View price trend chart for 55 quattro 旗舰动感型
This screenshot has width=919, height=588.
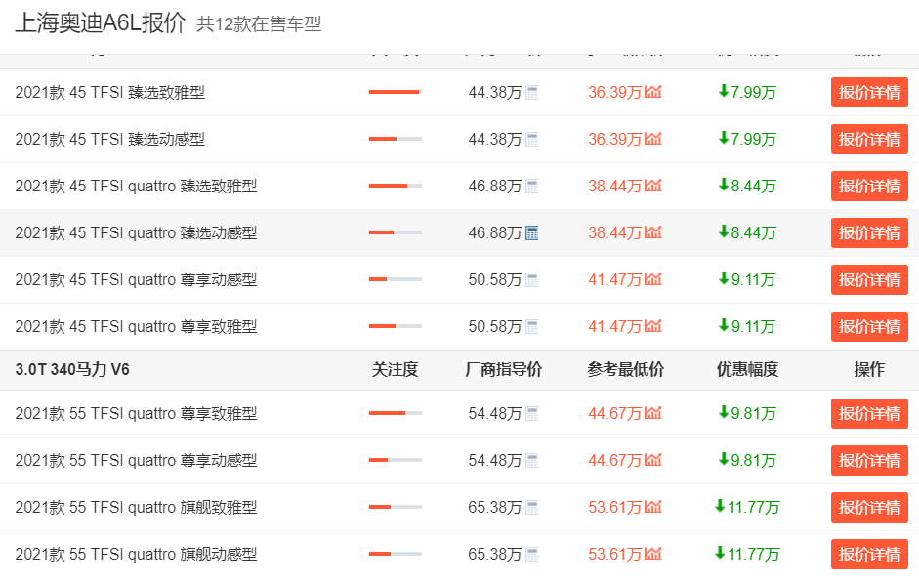[653, 554]
